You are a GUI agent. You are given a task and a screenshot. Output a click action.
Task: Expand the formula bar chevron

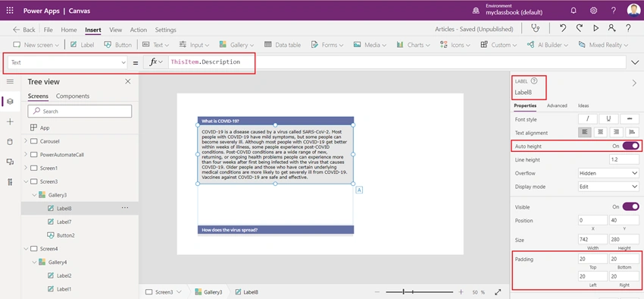point(635,62)
